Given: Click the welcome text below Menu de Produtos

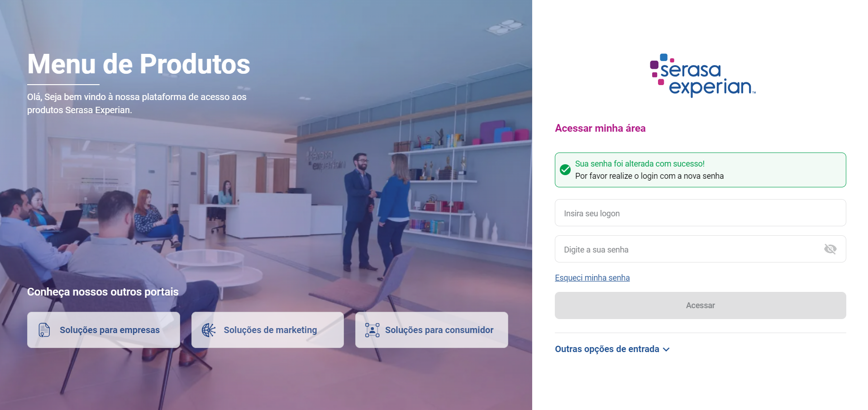Looking at the screenshot, I should 137,103.
